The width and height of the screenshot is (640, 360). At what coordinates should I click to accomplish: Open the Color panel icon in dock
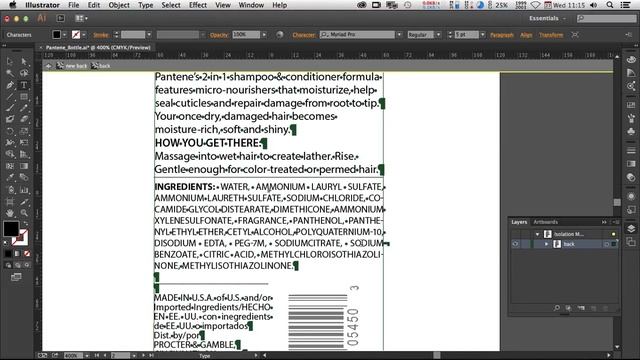[x=631, y=60]
